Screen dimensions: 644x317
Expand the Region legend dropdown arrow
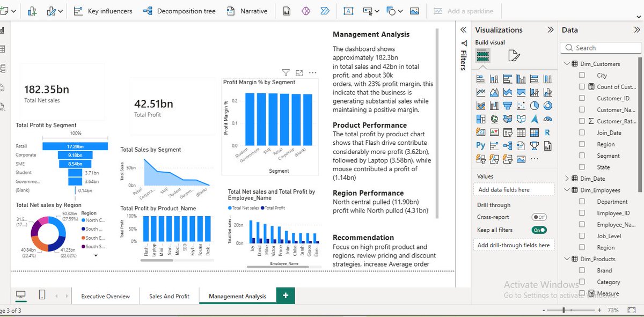(x=96, y=256)
